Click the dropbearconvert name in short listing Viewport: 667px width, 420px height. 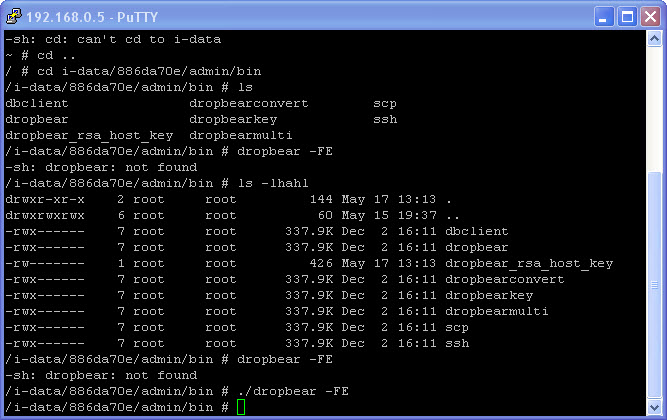248,103
